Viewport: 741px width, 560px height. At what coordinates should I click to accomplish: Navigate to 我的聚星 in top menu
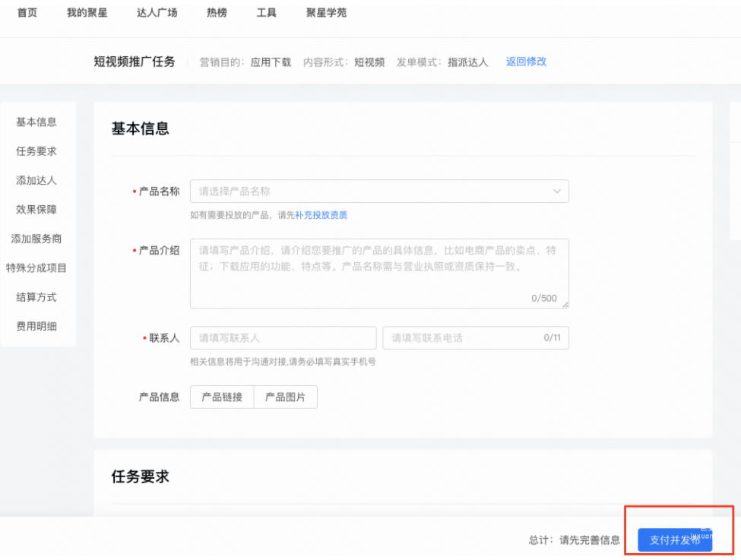tap(87, 13)
